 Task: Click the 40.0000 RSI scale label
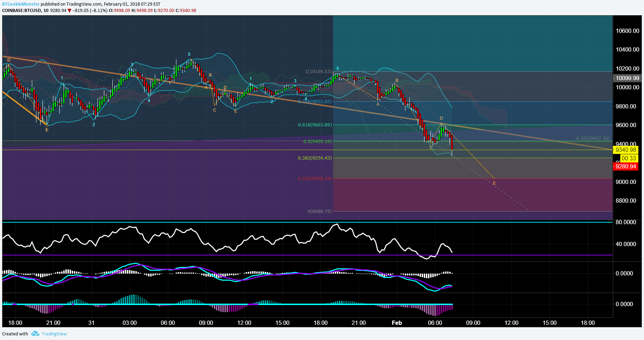coord(626,244)
